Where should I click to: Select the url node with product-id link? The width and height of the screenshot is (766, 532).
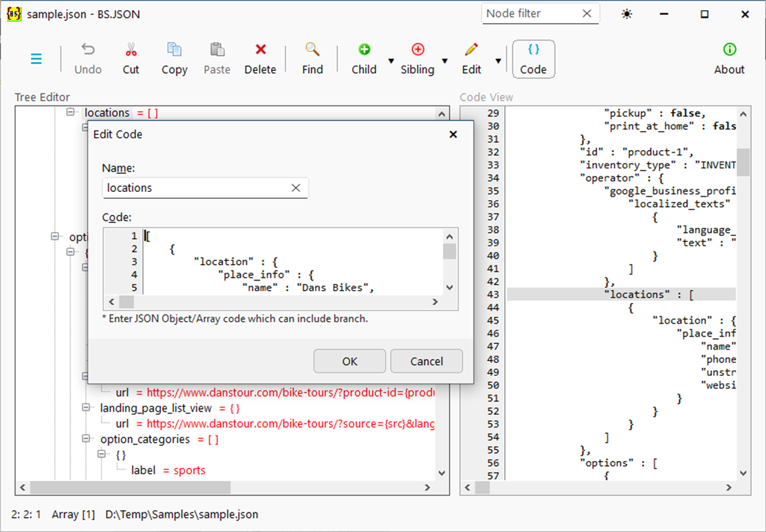(x=275, y=393)
